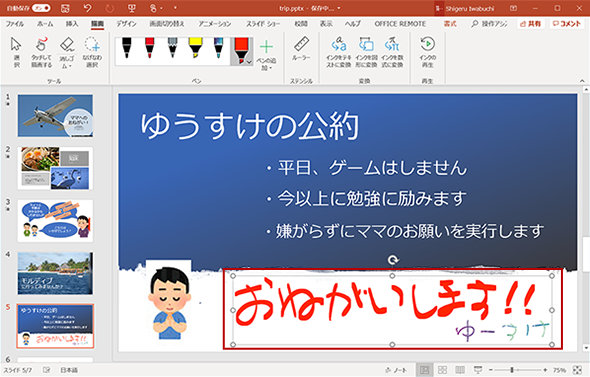Image resolution: width=590 pixels, height=377 pixels.
Task: Select the なげなわ選択 lasso tool
Action: coord(92,52)
